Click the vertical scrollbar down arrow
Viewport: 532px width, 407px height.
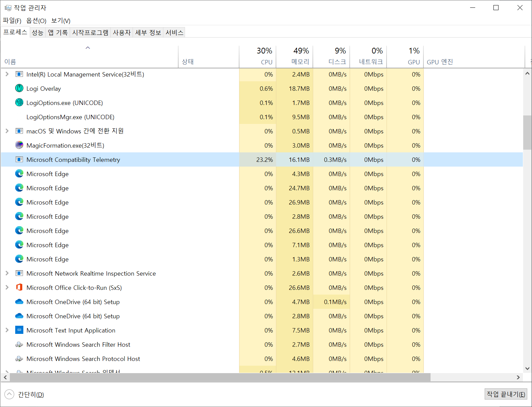[x=527, y=369]
